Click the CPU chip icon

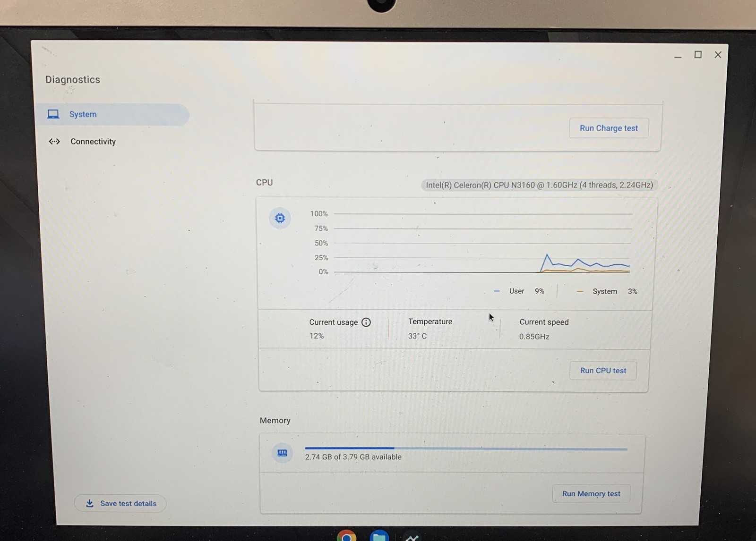point(280,218)
